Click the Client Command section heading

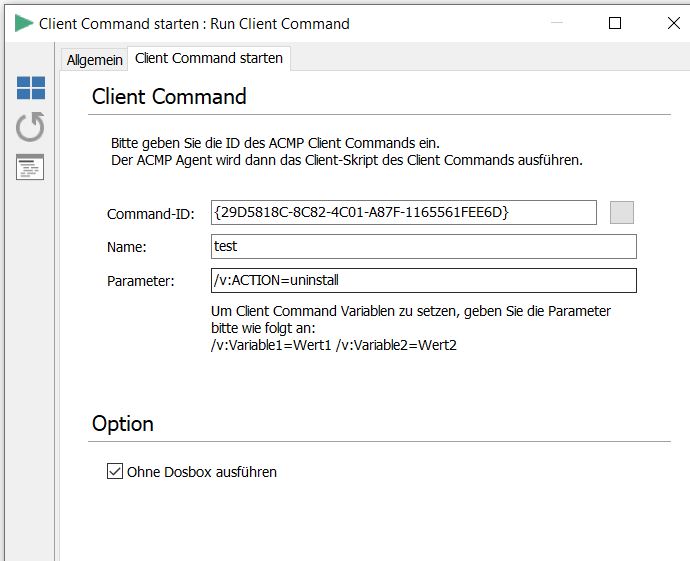click(169, 96)
